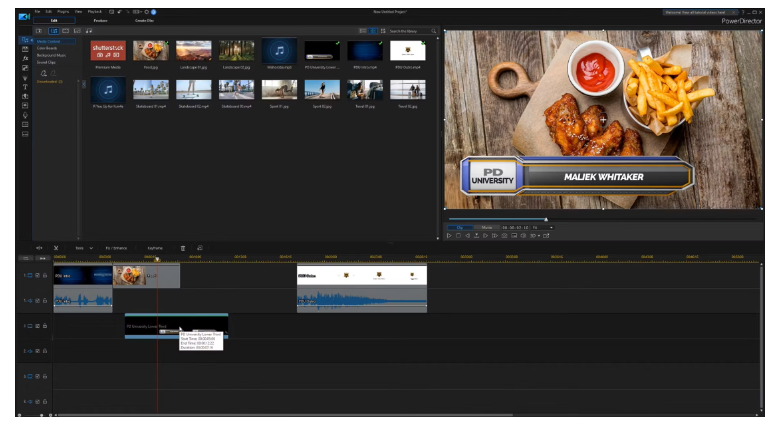
Task: Switch to the Create Disc tab
Action: tap(144, 21)
